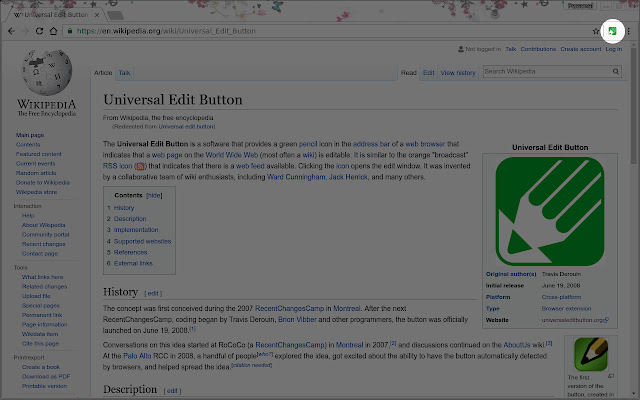640x400 pixels.
Task: Close the Universal Edit Button browser tab
Action: click(97, 15)
